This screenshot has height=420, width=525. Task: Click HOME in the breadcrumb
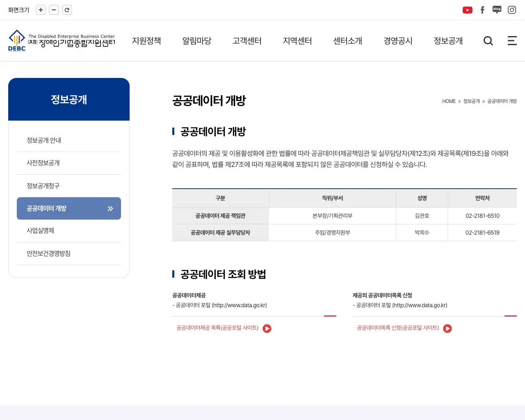click(x=449, y=101)
